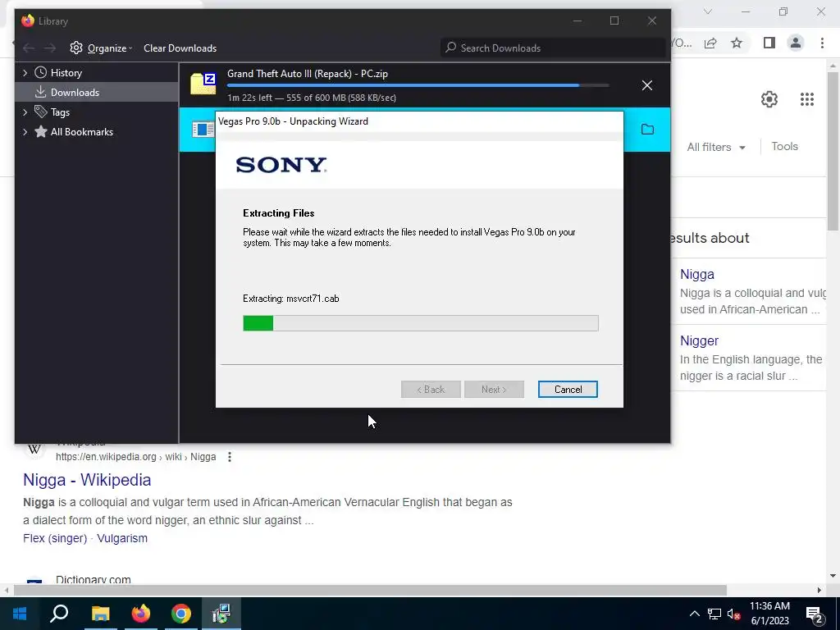Open the Windows Start menu
840x630 pixels.
pos(20,614)
